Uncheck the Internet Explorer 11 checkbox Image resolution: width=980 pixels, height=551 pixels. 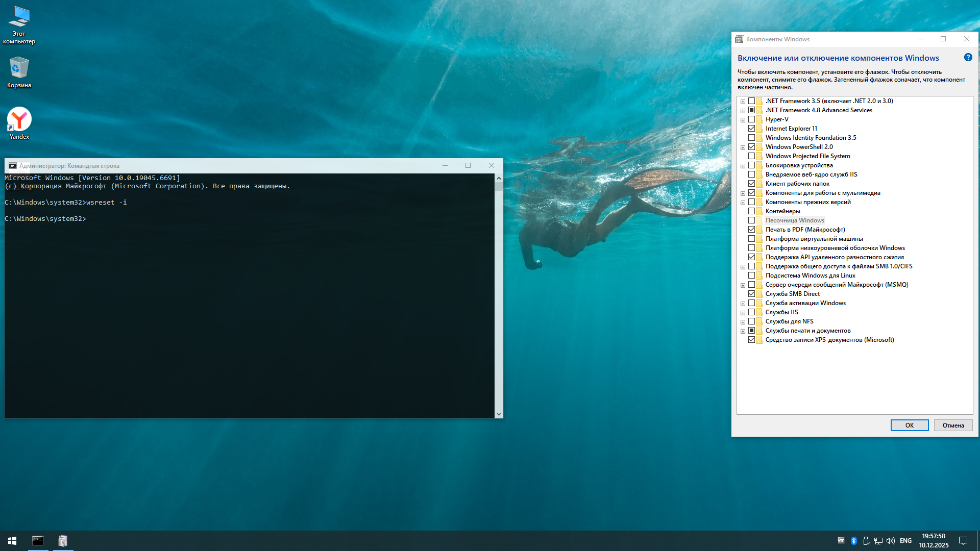click(751, 129)
